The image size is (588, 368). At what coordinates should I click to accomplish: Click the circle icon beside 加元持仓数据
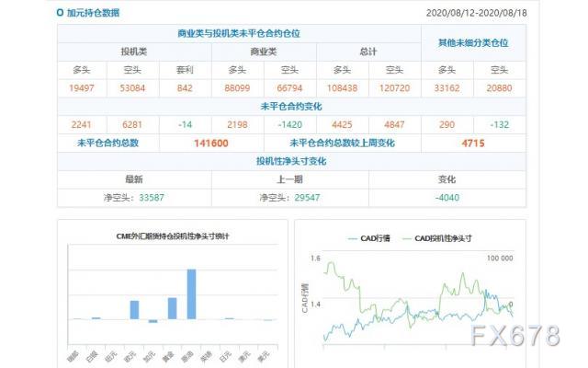point(60,12)
